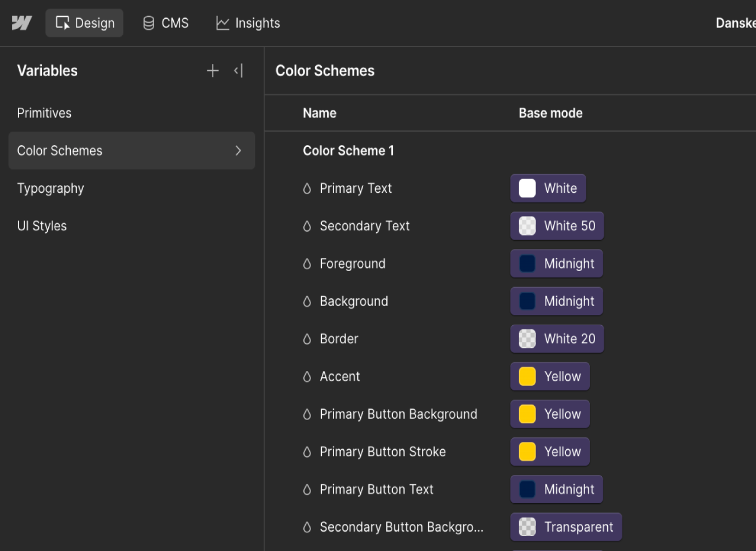Change Transparent value for Secondary Button Background

pos(566,527)
